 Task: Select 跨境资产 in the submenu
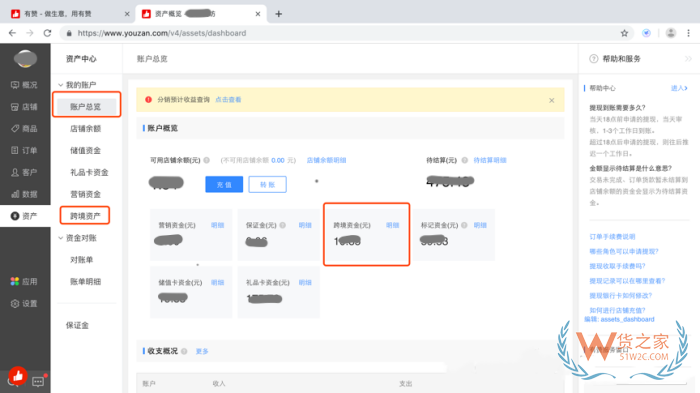pyautogui.click(x=85, y=216)
